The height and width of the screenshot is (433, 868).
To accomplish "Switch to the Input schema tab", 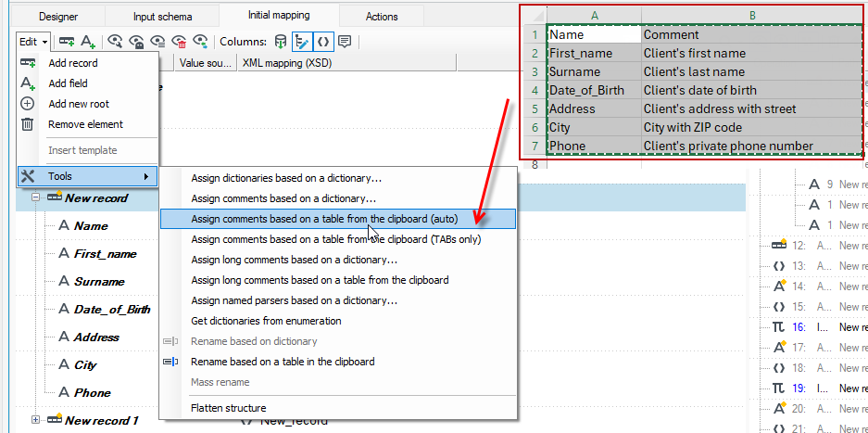I will (x=163, y=17).
